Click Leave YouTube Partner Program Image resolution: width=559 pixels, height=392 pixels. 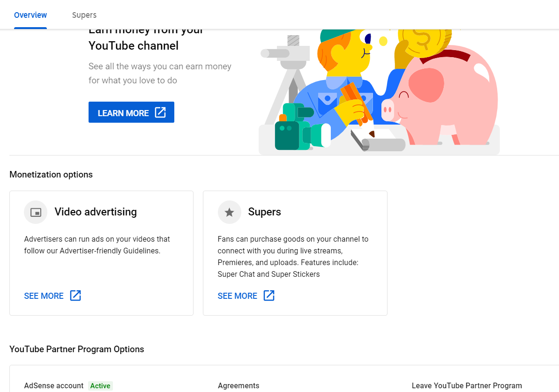click(x=467, y=385)
